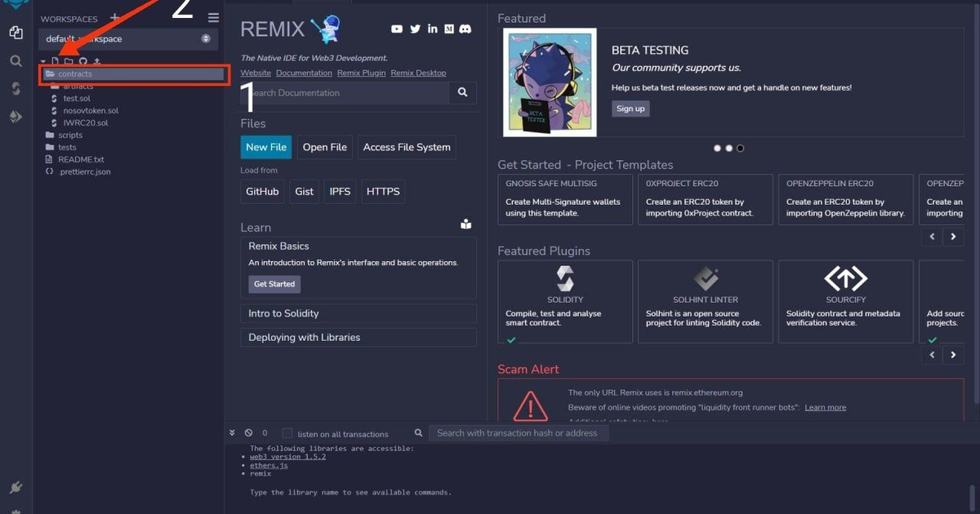The image size is (980, 514).
Task: Open the Remix Discord icon
Action: (x=465, y=29)
